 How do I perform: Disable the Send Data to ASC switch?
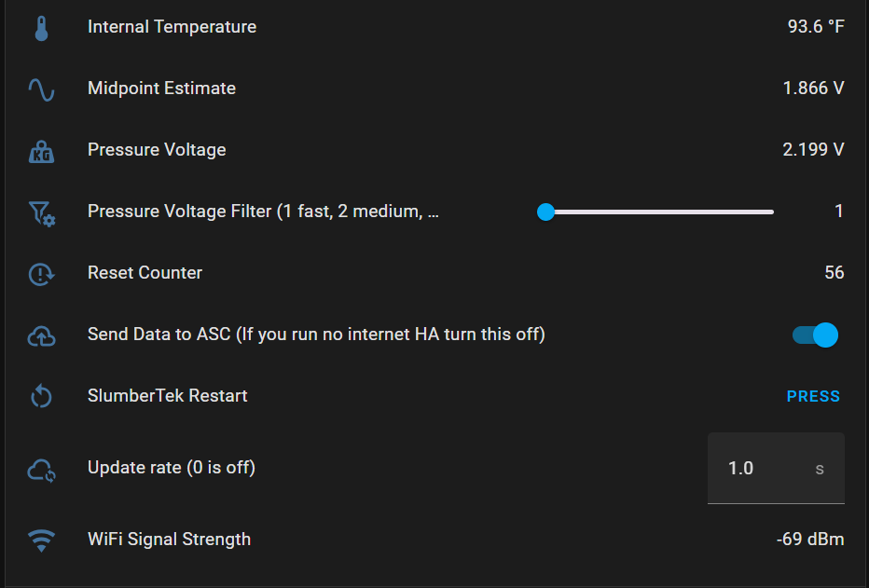[815, 335]
